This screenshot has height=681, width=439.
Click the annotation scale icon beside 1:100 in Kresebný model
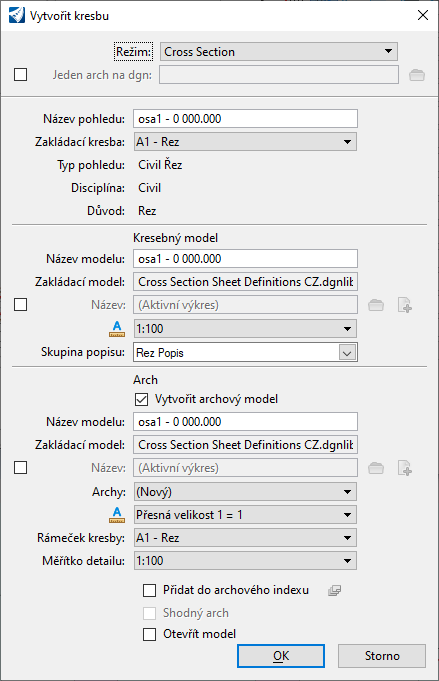[x=117, y=329]
